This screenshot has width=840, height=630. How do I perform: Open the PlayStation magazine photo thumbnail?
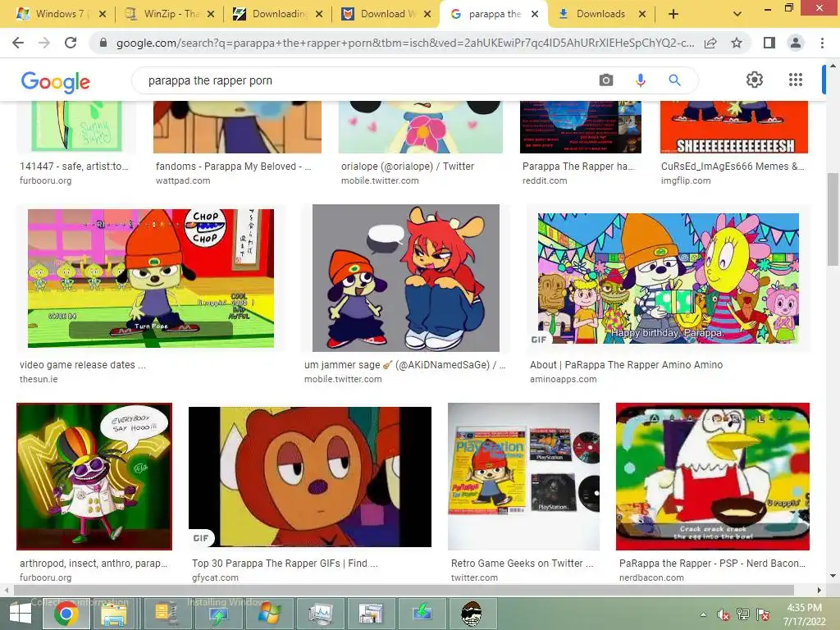point(523,477)
